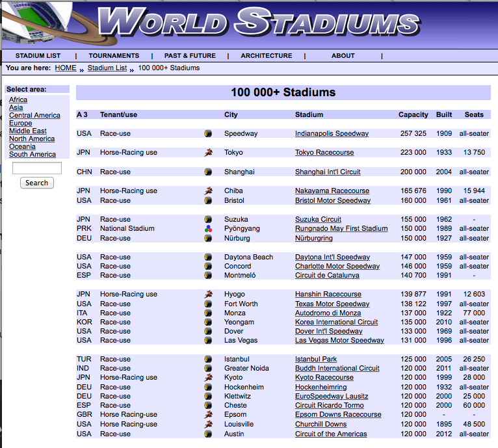
Task: Click the race icon in Hockenheim row
Action: click(208, 387)
